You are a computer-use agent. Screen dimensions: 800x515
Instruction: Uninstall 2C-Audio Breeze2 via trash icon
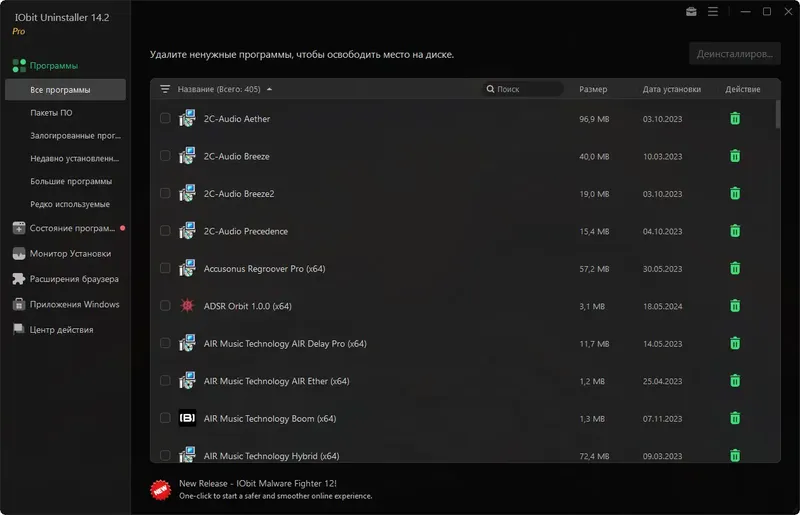[x=735, y=193]
